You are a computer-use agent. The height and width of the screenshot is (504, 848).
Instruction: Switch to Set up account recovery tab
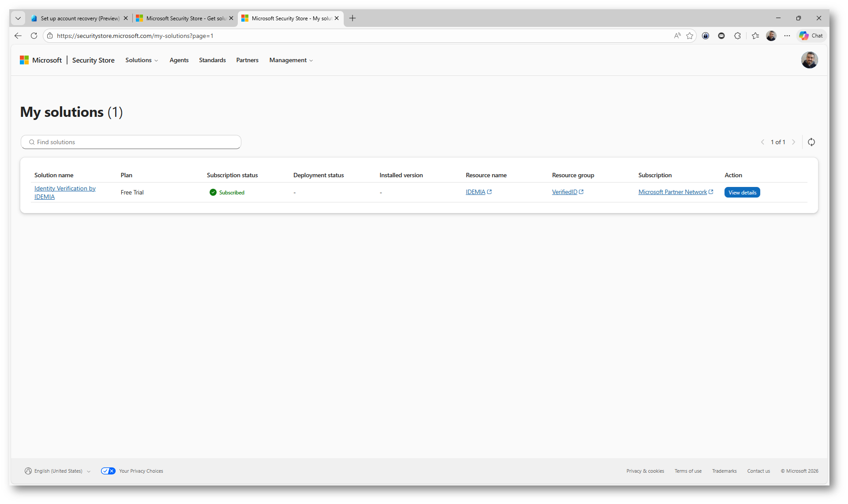click(x=79, y=18)
